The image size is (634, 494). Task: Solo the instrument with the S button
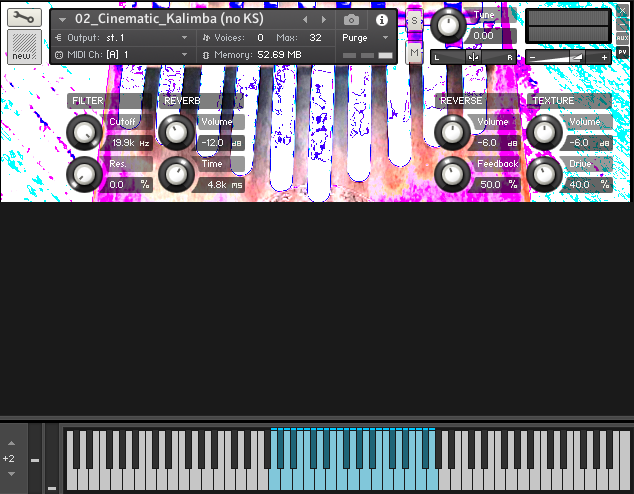414,20
